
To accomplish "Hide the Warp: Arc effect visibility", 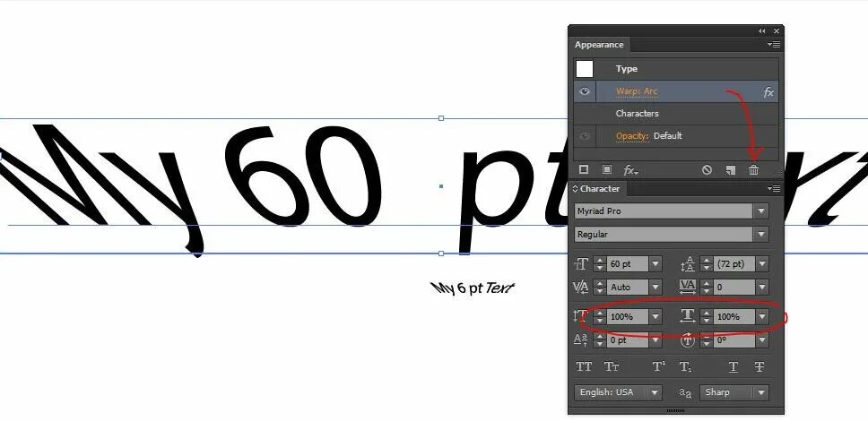I will [585, 91].
